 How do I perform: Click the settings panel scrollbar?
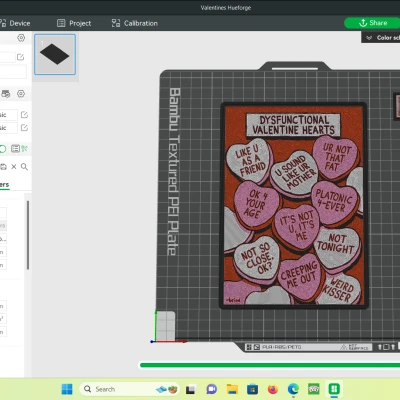coord(28,235)
